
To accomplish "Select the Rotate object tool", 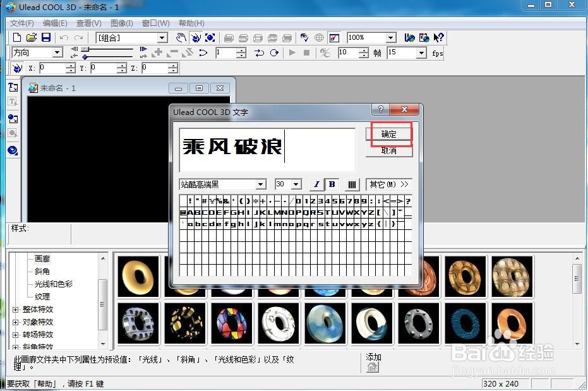I will coord(195,37).
